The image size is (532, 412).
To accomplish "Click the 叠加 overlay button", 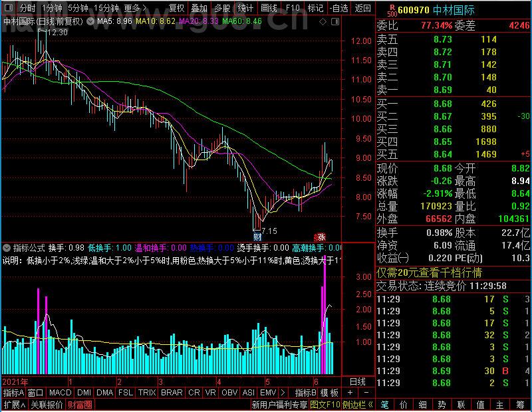I will (x=199, y=7).
